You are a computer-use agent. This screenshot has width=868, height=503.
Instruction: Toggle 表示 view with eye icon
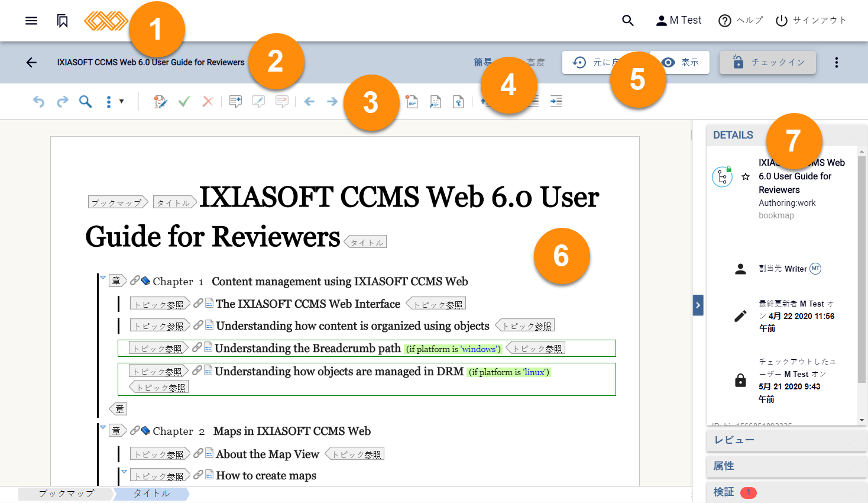click(x=680, y=62)
